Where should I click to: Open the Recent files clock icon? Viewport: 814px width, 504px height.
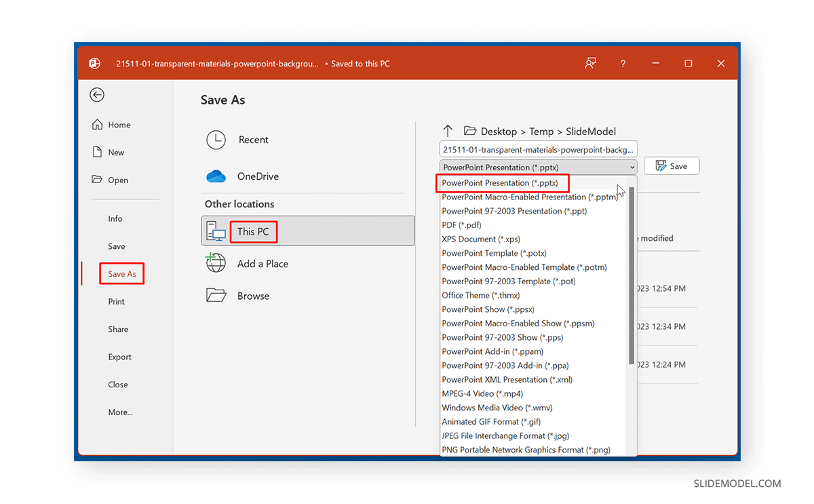click(215, 139)
